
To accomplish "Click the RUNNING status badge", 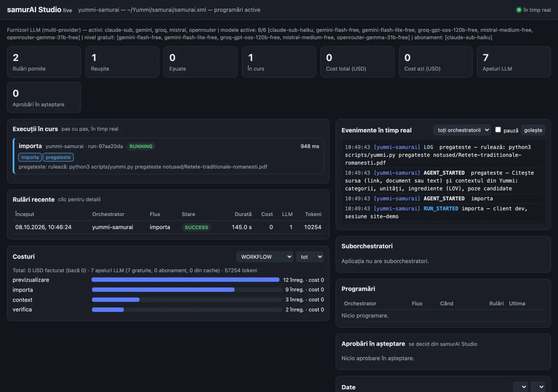I will (x=141, y=146).
